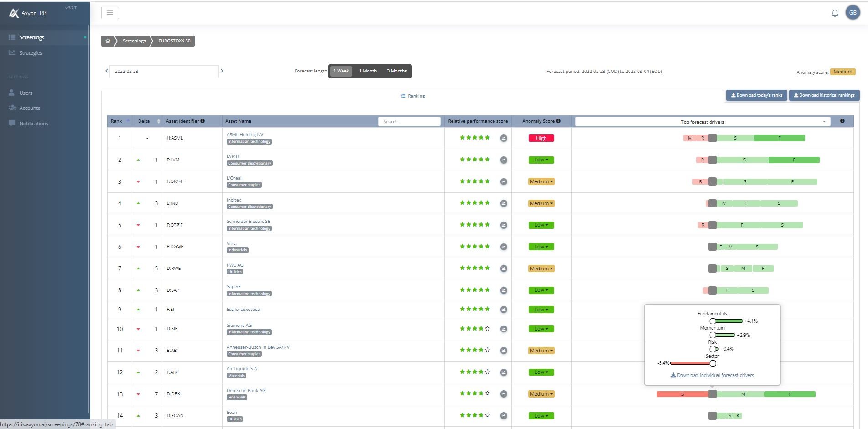Open the chart icon for Inditex
Image resolution: width=868 pixels, height=429 pixels.
tap(504, 203)
